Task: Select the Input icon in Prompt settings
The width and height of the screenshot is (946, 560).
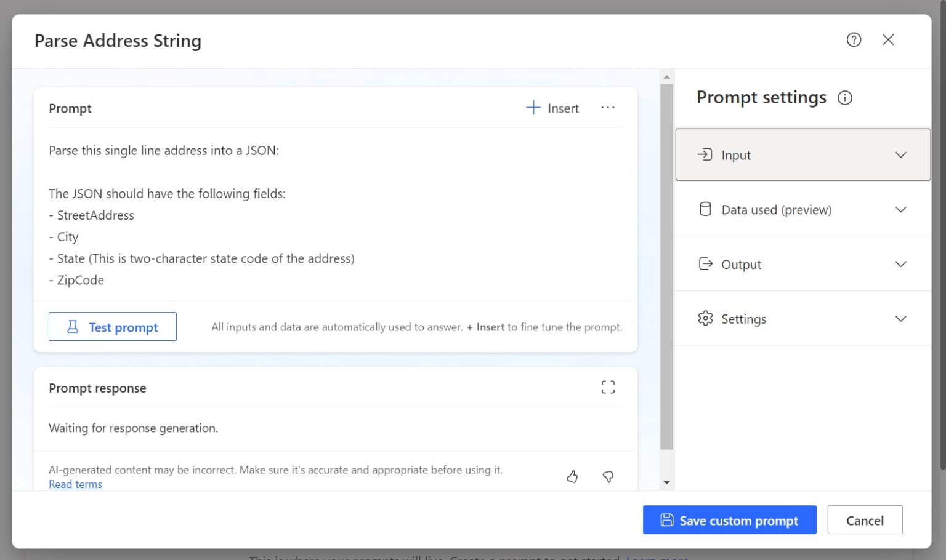Action: pyautogui.click(x=705, y=154)
